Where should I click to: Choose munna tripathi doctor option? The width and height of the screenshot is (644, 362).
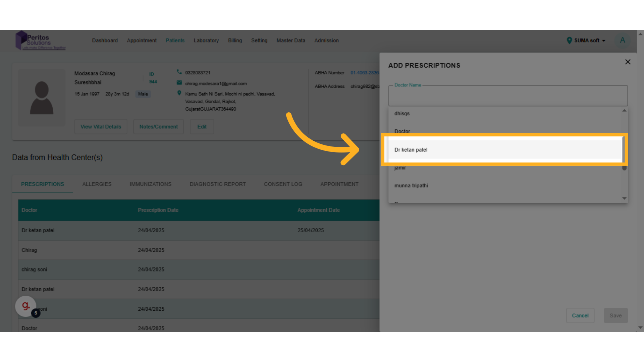coord(411,186)
